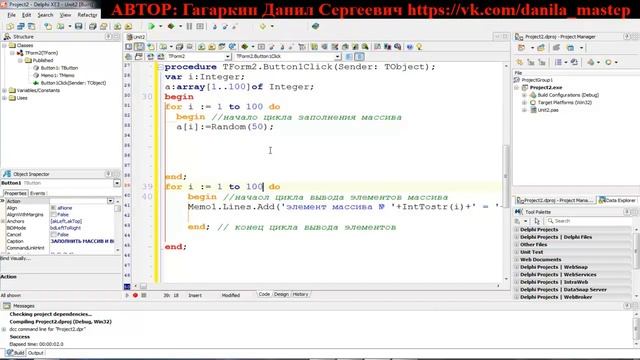Pin the Project Manager panel
The height and width of the screenshot is (360, 640).
[x=627, y=37]
